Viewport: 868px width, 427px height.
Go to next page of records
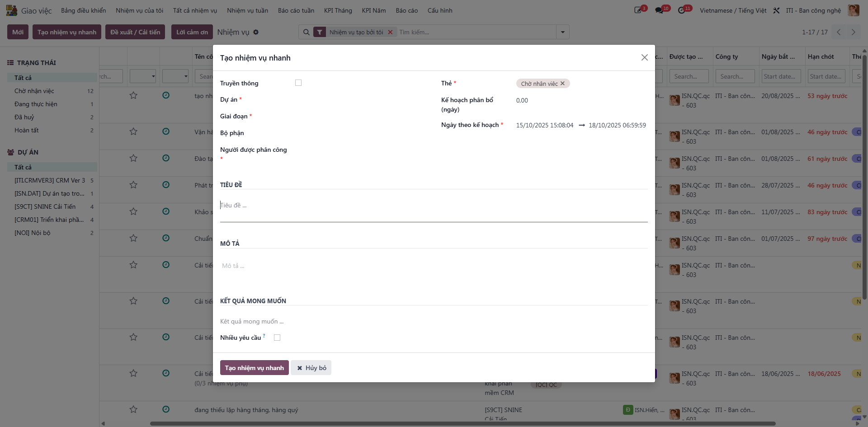pos(854,32)
